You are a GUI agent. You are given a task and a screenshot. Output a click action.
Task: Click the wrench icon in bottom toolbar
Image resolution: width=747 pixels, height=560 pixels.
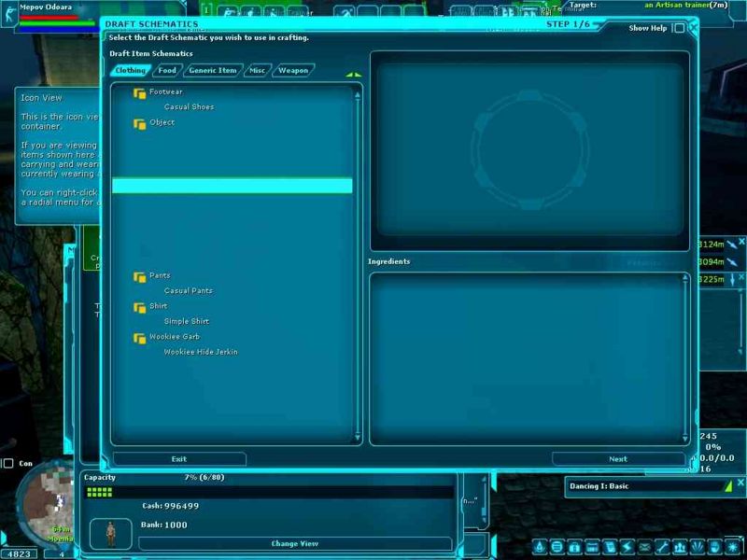point(661,547)
